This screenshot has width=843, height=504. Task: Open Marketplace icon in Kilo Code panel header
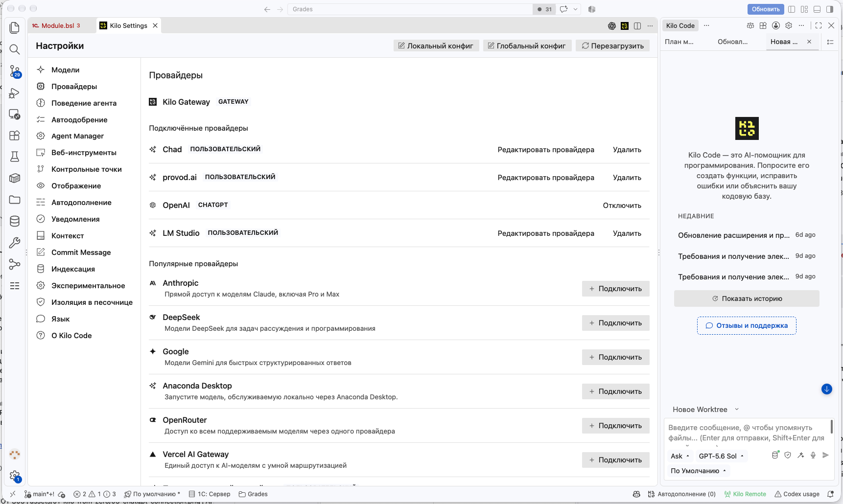coord(763,25)
